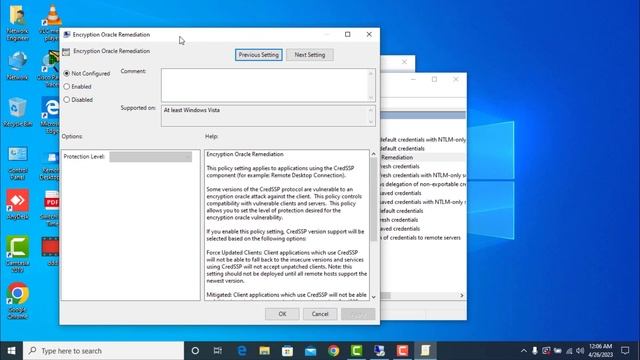Launch AnyDesk from the desktop
Screen dimensions: 640x360
[18, 204]
